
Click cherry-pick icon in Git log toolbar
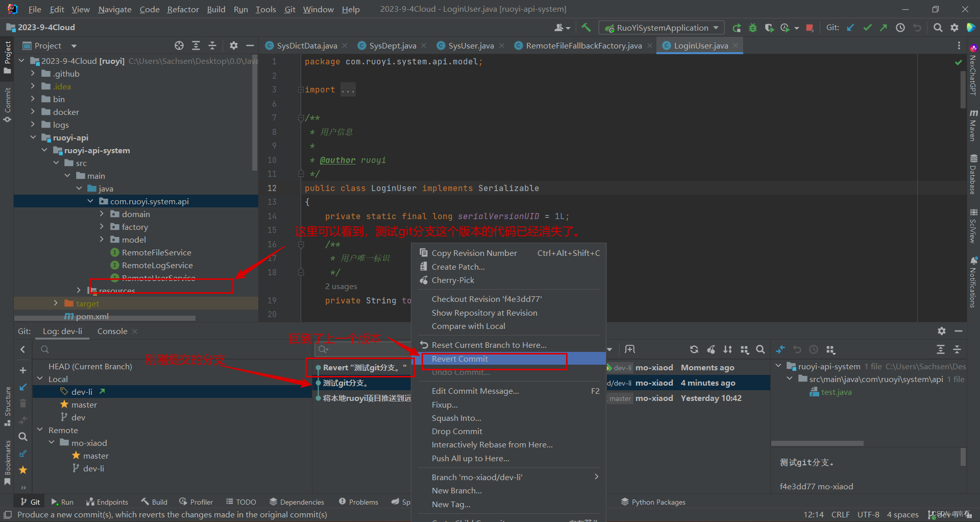(711, 349)
